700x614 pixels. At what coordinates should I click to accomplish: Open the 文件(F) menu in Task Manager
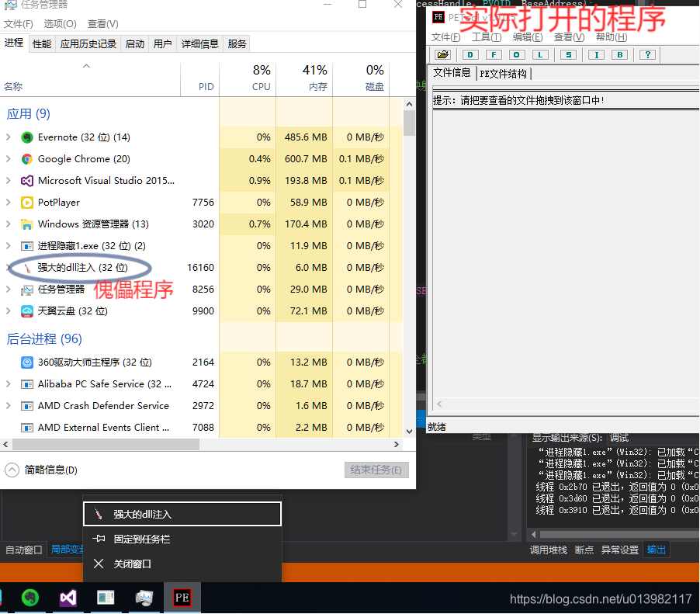pyautogui.click(x=19, y=23)
